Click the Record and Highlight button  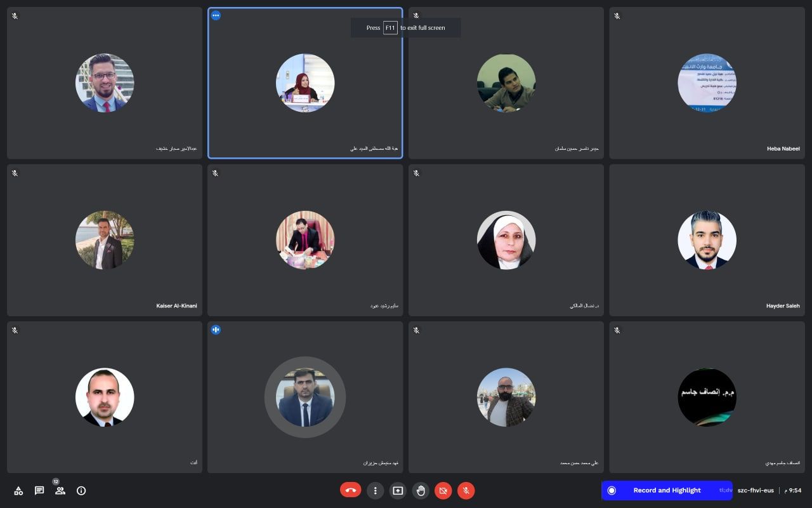667,490
